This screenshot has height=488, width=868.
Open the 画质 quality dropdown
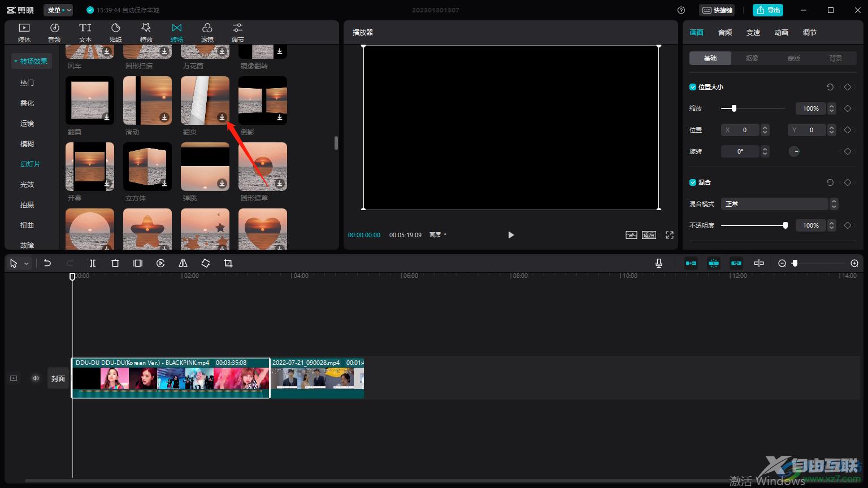tap(438, 235)
